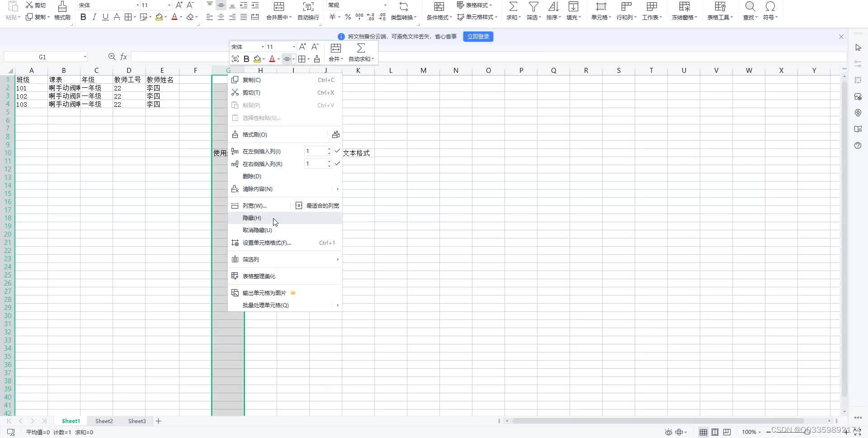The height and width of the screenshot is (438, 868).
Task: Open the ribbon font name dropdown (宋体)
Action: coord(137,5)
